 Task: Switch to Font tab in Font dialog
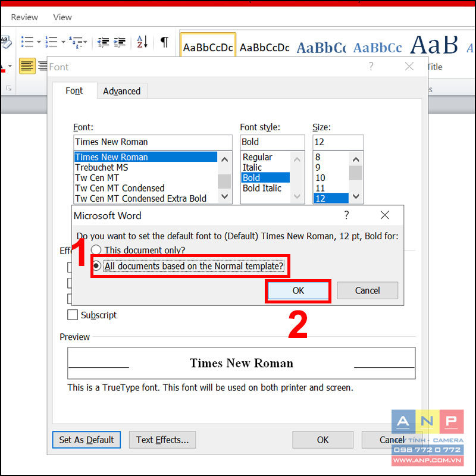[74, 91]
